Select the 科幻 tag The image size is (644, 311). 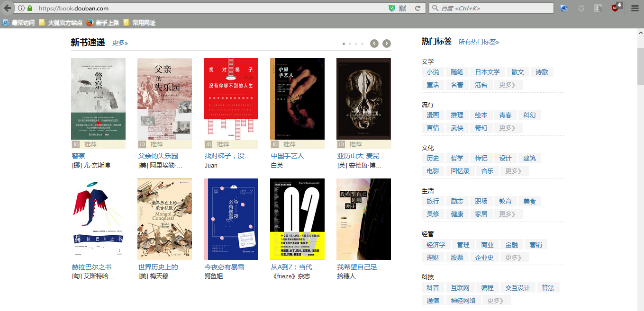[x=529, y=115]
